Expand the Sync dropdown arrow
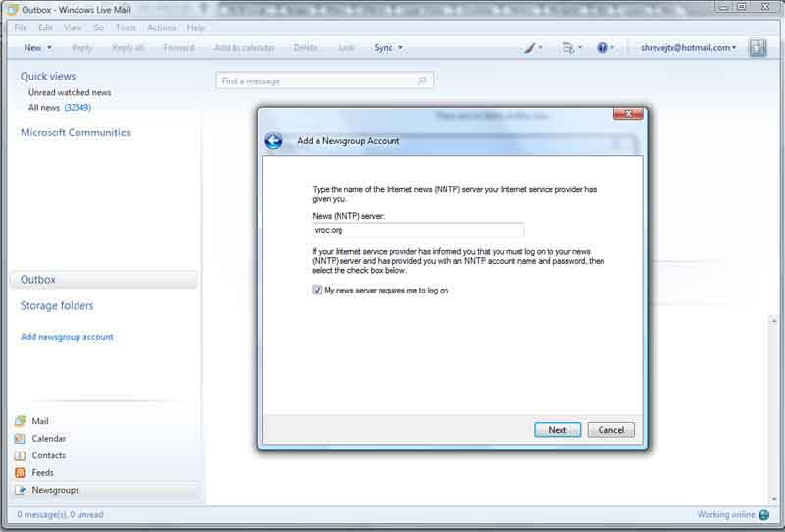The height and width of the screenshot is (532, 785). coord(400,47)
